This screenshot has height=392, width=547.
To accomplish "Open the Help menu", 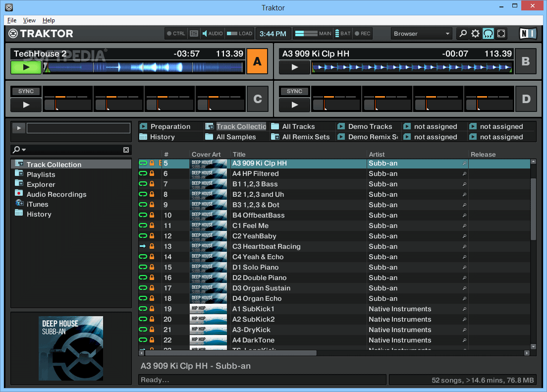I will tap(49, 20).
